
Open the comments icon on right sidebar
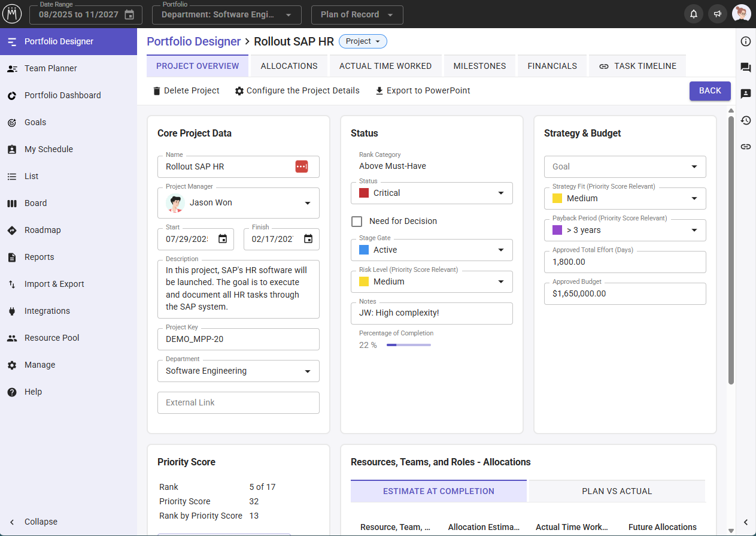coord(745,68)
